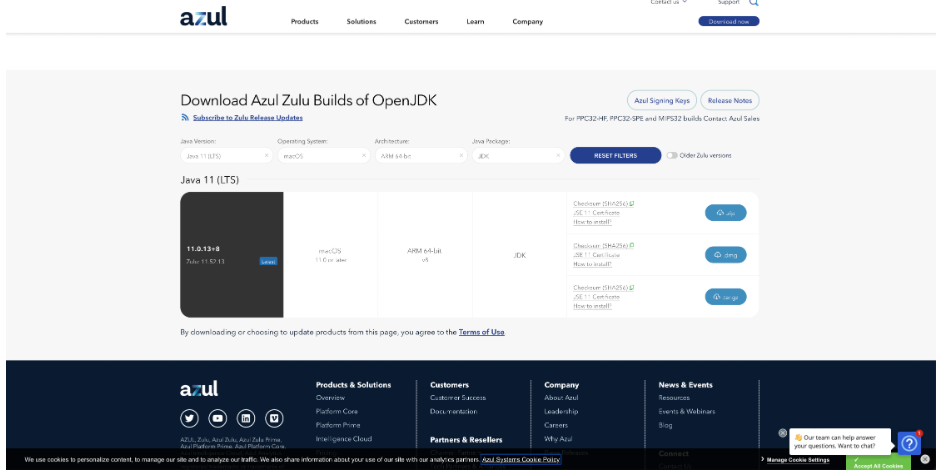Open Azul Signing Keys
This screenshot has width=940, height=472.
click(662, 100)
